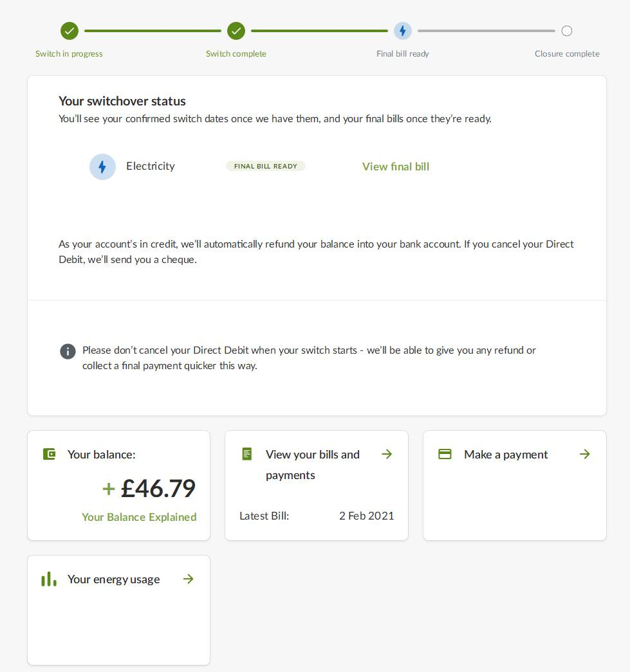
Task: Click the wallet icon next to Your balance
Action: tap(50, 454)
